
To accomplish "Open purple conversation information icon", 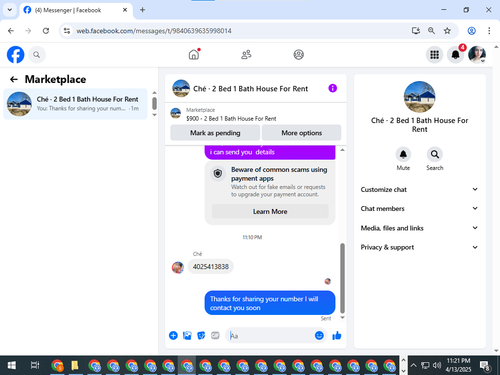I will click(332, 88).
